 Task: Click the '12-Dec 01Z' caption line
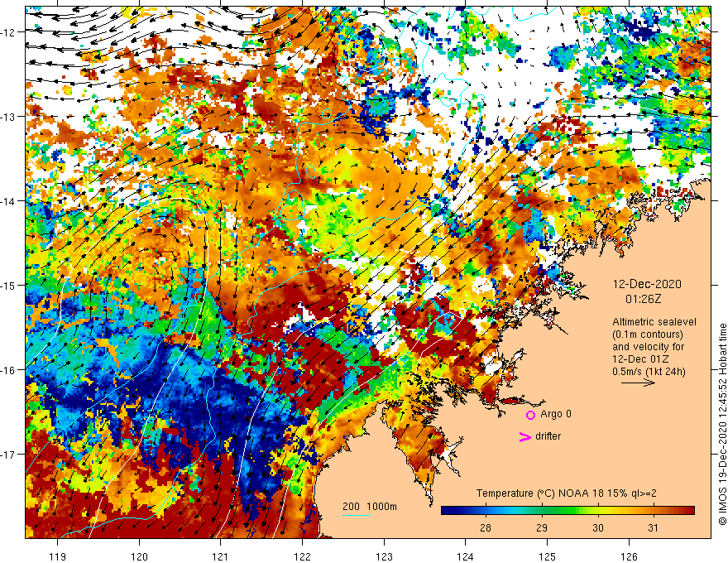pyautogui.click(x=641, y=359)
